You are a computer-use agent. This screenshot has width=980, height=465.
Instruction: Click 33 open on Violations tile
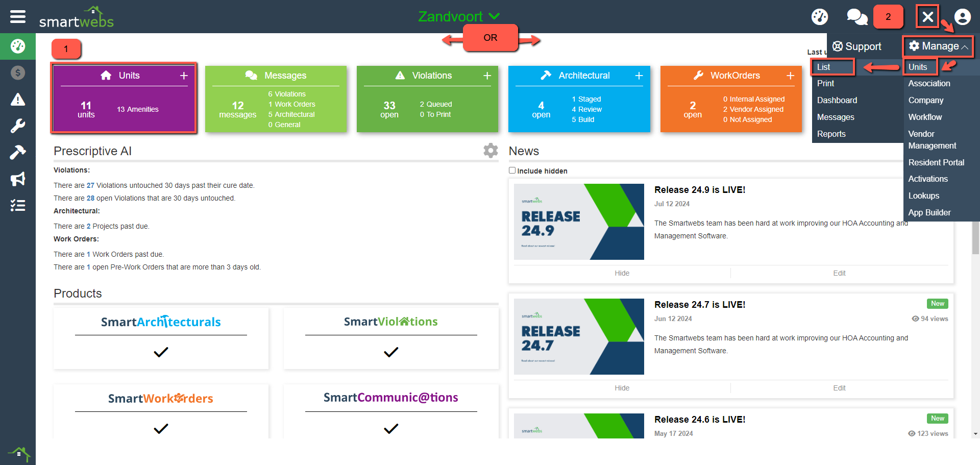click(389, 110)
